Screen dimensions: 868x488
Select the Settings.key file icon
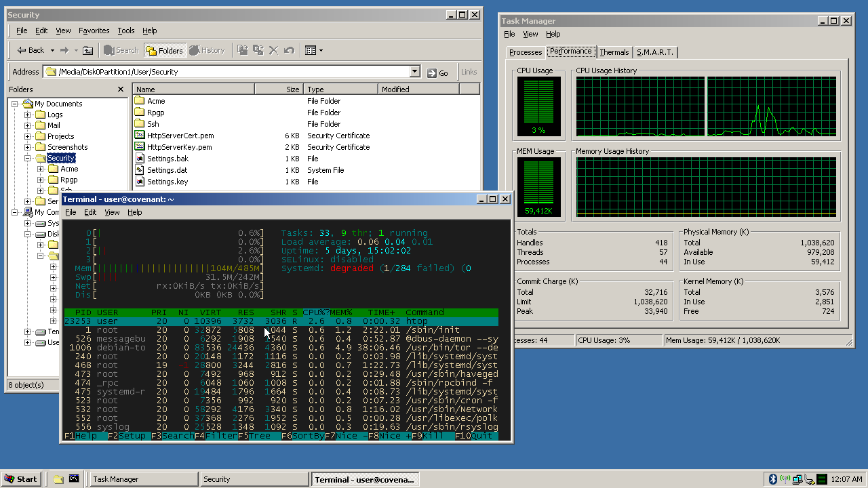pyautogui.click(x=140, y=182)
